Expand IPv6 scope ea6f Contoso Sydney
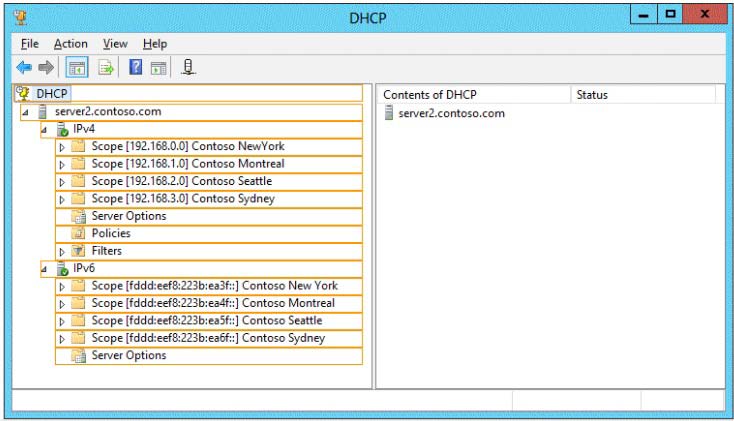This screenshot has width=734, height=421. pos(62,339)
